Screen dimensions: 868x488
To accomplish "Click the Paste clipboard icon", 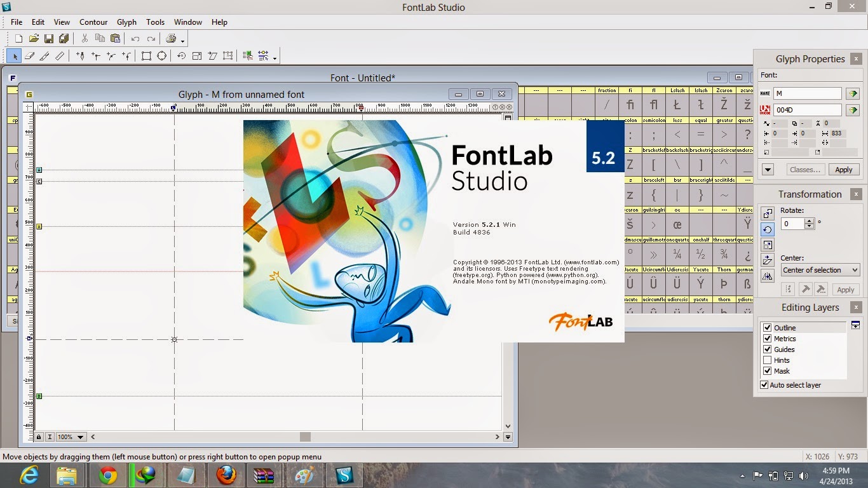I will [x=115, y=39].
